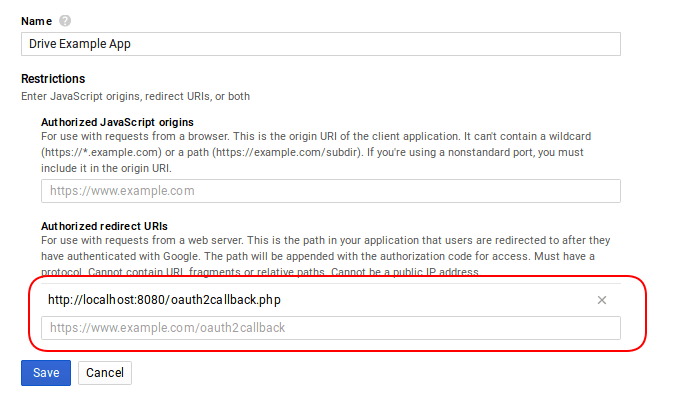Click the 'include it in the origin URI' line
The image size is (690, 397).
click(106, 168)
